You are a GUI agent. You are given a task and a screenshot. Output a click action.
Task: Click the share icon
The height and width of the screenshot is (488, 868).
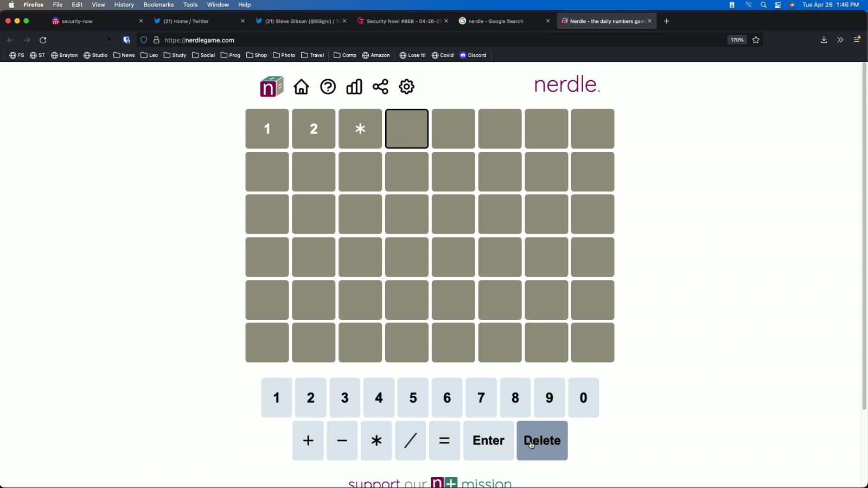click(380, 87)
